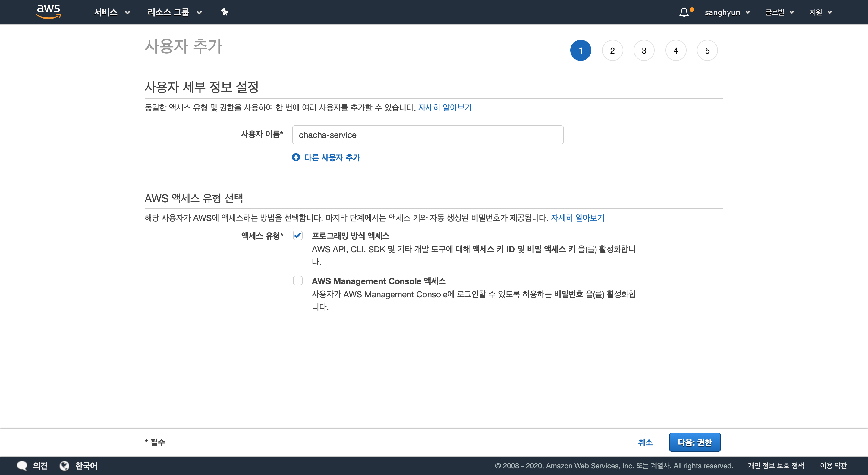Go to step 2 circle indicator
Image resolution: width=868 pixels, height=475 pixels.
(x=612, y=51)
